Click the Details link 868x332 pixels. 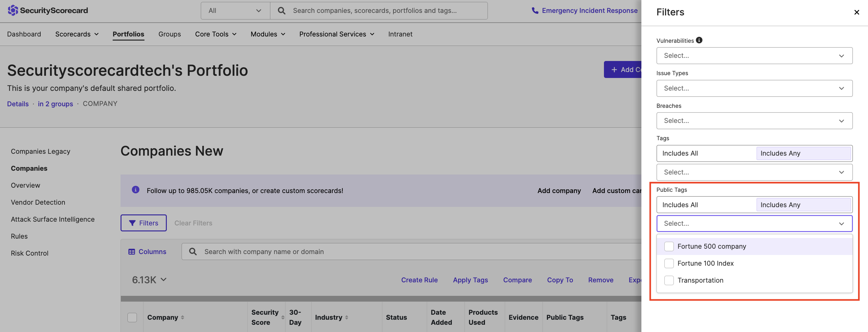pyautogui.click(x=18, y=104)
